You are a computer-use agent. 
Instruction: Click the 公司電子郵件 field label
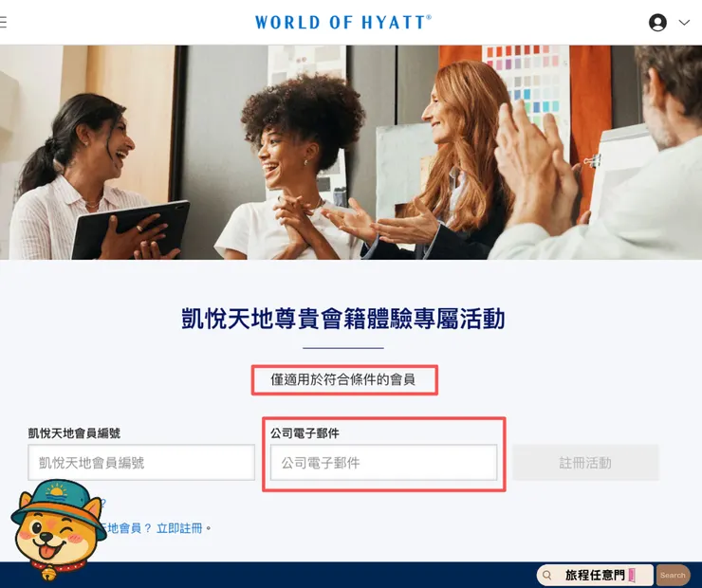click(305, 432)
